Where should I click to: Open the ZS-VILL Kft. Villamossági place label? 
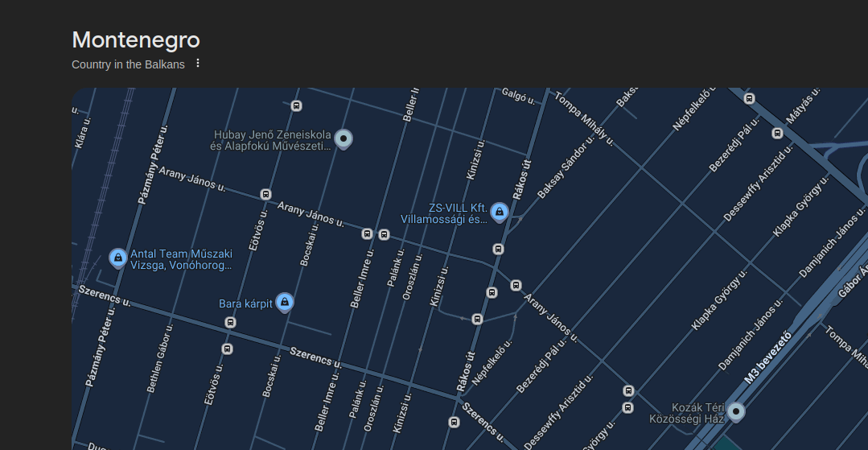445,214
